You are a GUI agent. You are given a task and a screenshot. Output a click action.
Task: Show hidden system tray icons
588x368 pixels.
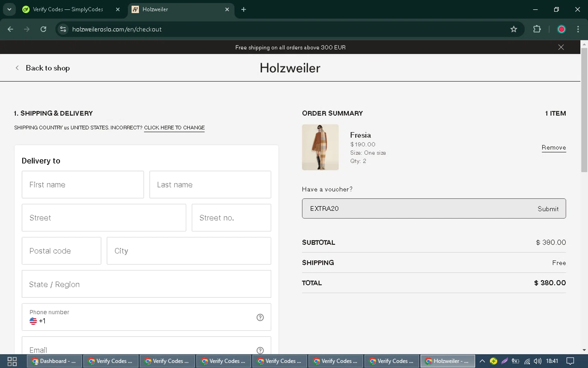[482, 361]
